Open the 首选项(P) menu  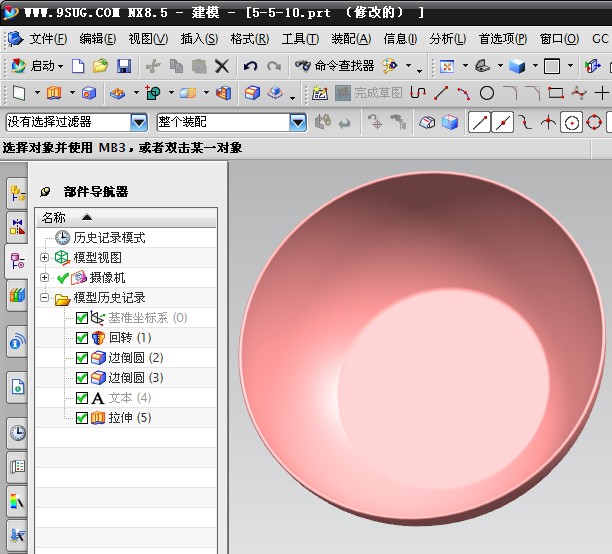pos(503,39)
